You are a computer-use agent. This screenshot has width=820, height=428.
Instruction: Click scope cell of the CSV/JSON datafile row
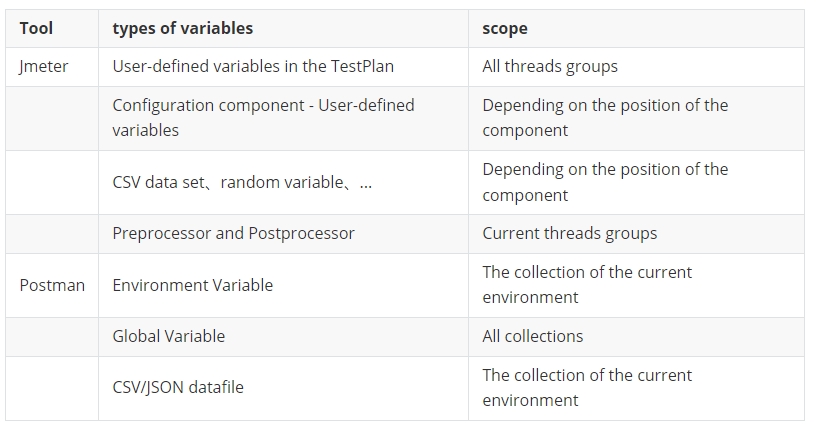tap(587, 387)
